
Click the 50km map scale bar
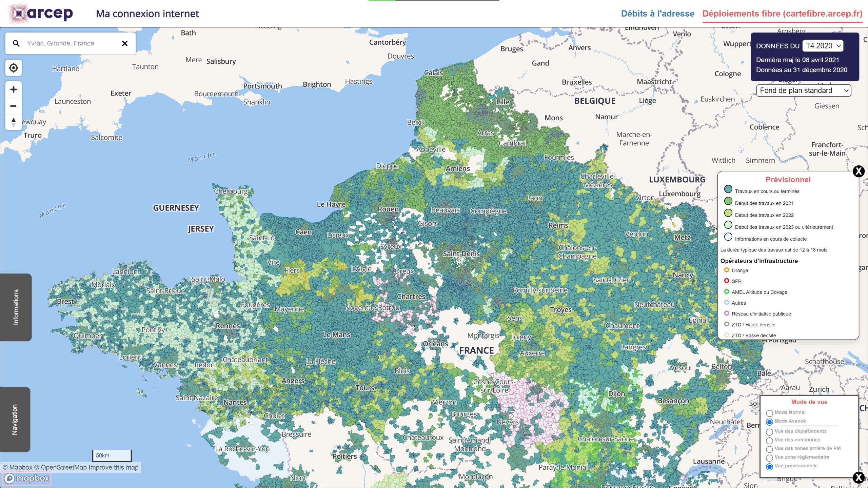tap(112, 455)
